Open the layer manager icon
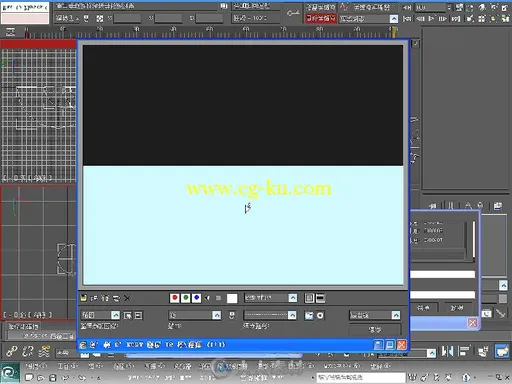Image resolution: width=512 pixels, height=384 pixels. coord(483,351)
